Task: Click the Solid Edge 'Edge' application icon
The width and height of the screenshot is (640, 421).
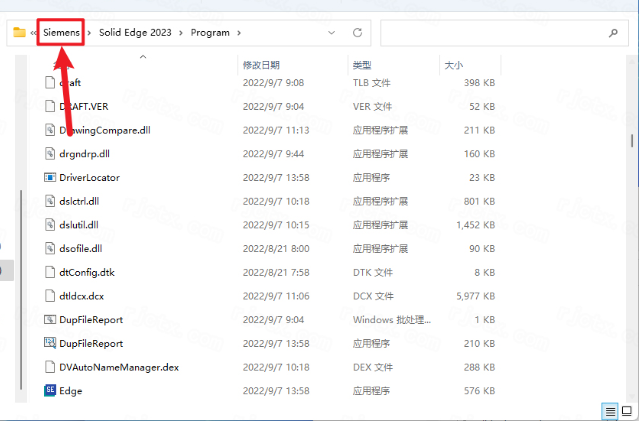Action: pyautogui.click(x=51, y=390)
